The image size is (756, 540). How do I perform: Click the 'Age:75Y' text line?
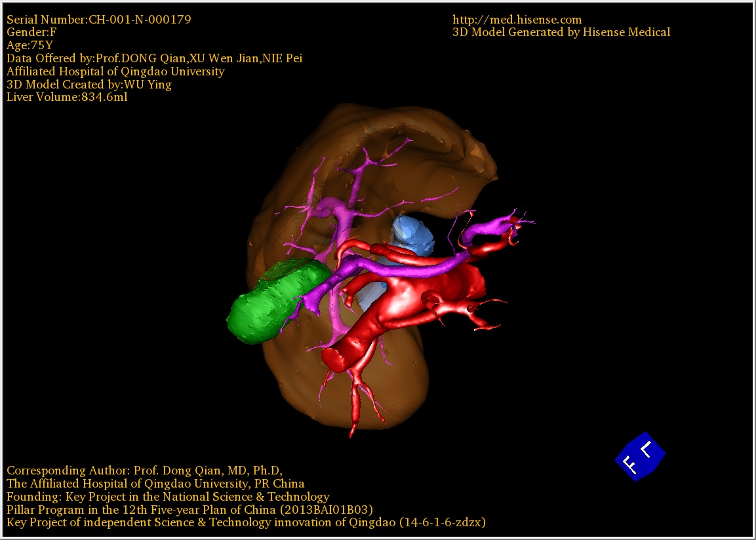tap(30, 45)
